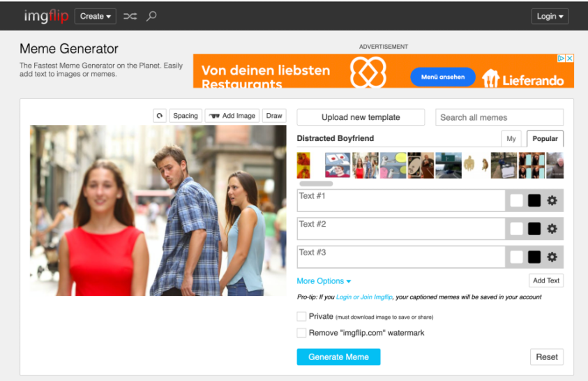588x381 pixels.
Task: Click the template list horizontal scrollbar
Action: 316,184
